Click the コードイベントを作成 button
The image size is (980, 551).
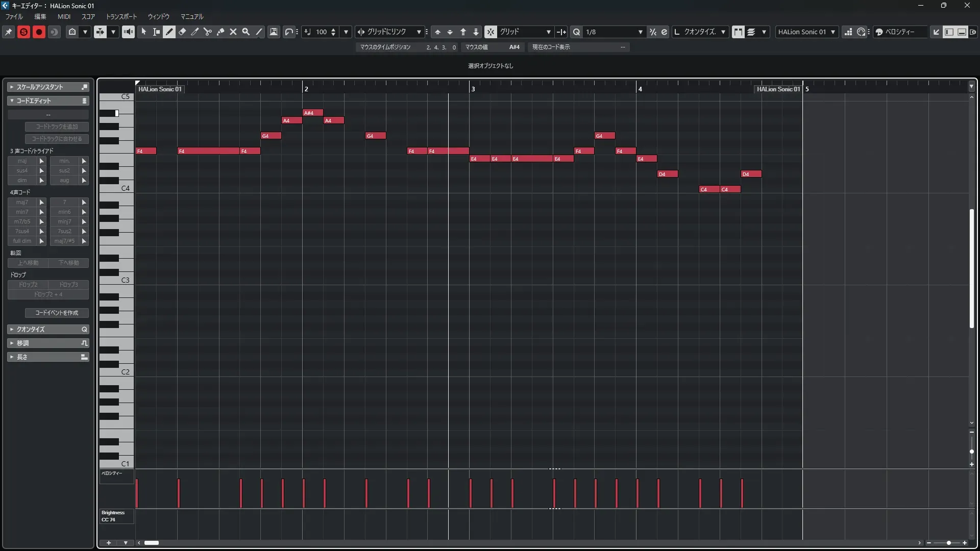click(57, 313)
